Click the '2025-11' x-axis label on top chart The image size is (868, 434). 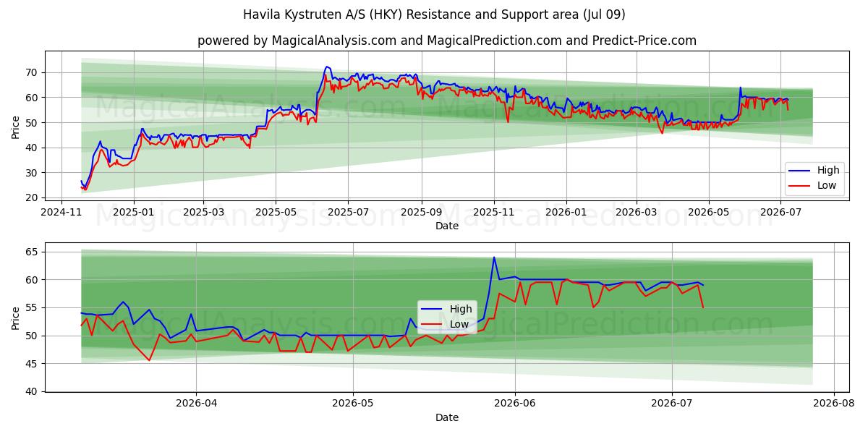(x=493, y=212)
